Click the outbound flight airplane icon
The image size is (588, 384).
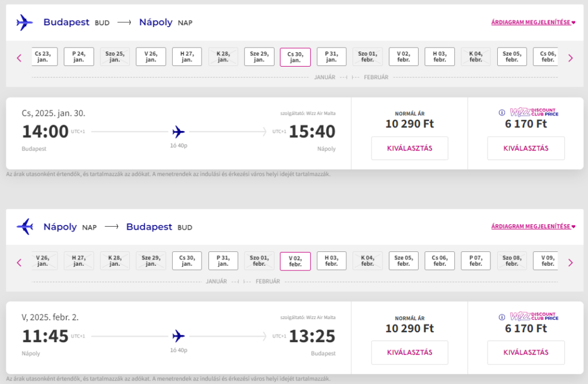pyautogui.click(x=25, y=22)
